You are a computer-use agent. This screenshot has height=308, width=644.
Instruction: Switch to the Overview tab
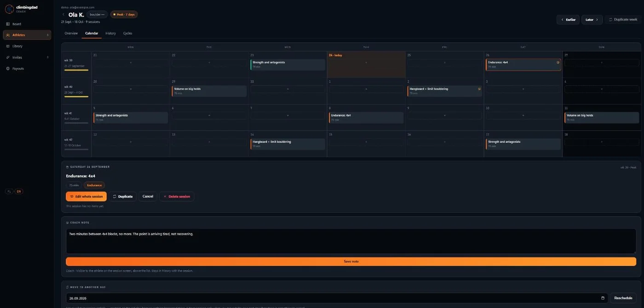tap(71, 33)
